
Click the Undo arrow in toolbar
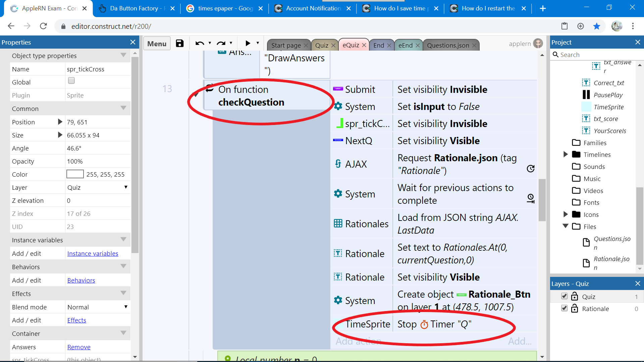200,44
